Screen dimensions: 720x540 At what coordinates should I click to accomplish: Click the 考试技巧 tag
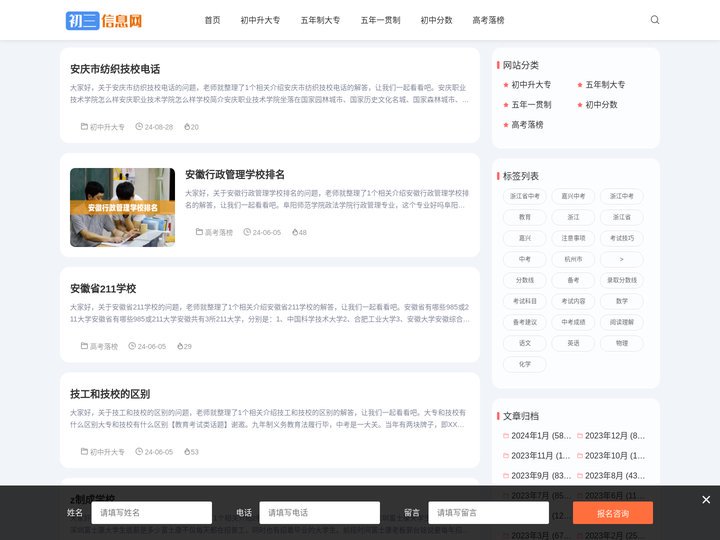click(622, 238)
